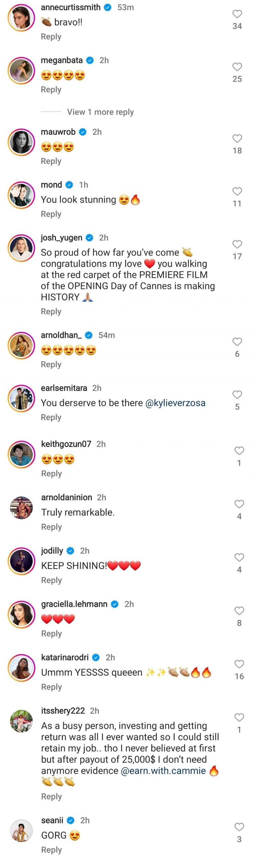The image size is (256, 868).
Task: Heart the comment by graciella.lehmann
Action: [x=239, y=611]
